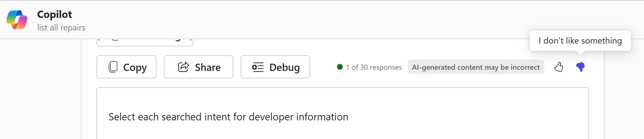The image size is (644, 139).
Task: Share the response via Share label
Action: click(x=208, y=67)
